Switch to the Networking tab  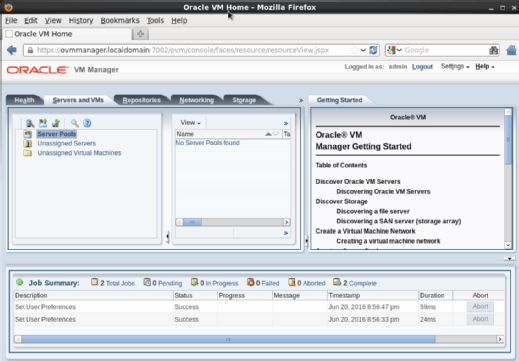(x=197, y=100)
